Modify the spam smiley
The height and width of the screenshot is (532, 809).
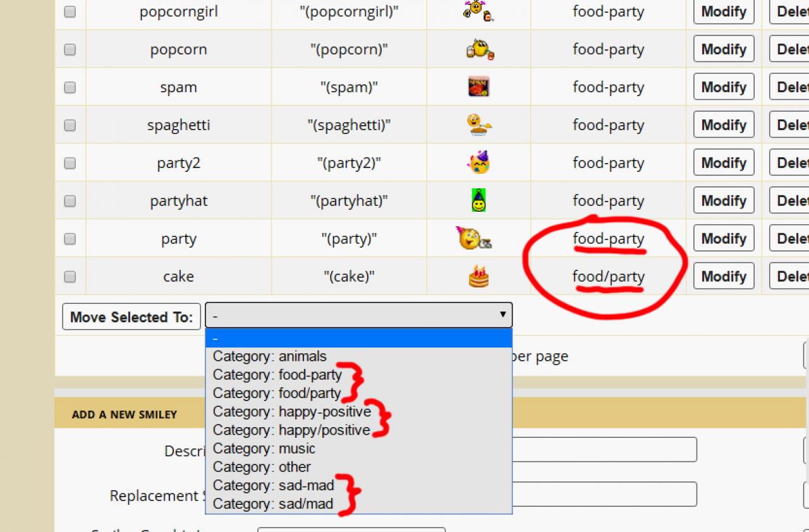[724, 87]
